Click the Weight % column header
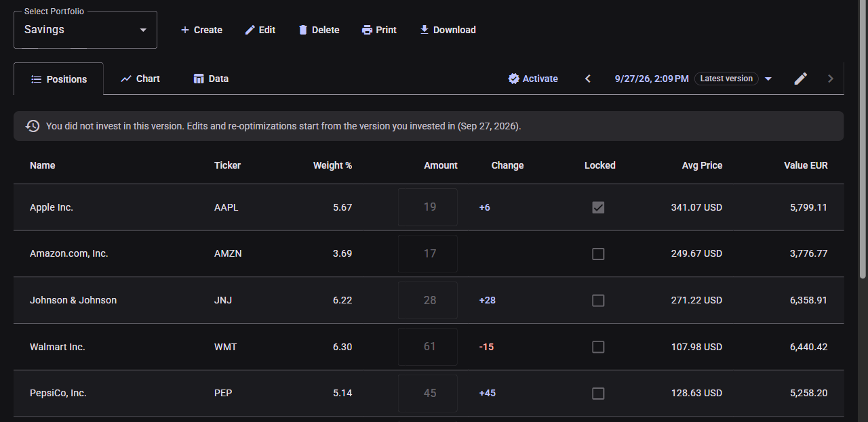The width and height of the screenshot is (868, 422). pyautogui.click(x=332, y=165)
